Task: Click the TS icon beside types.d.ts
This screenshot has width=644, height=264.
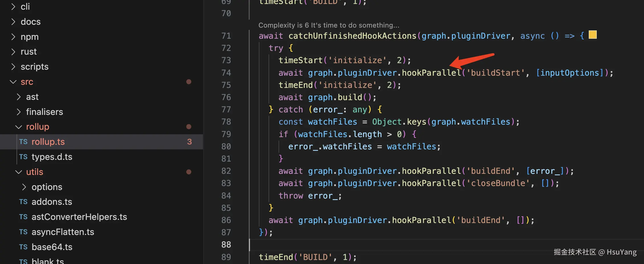Action: pyautogui.click(x=23, y=157)
